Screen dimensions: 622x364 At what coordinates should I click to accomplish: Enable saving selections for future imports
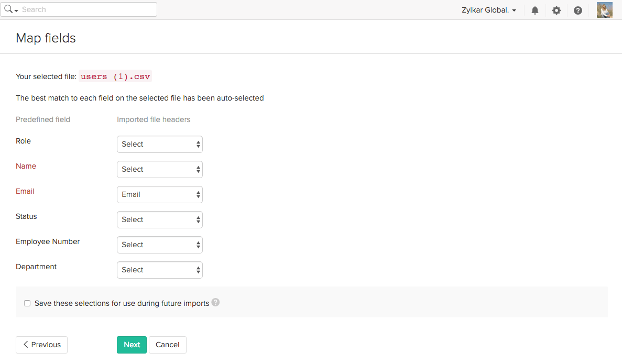[27, 303]
